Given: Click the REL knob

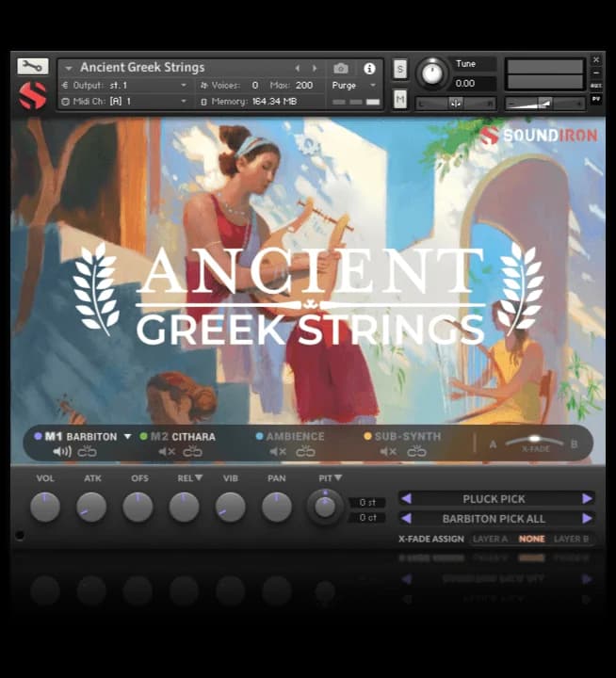Looking at the screenshot, I should tap(184, 507).
